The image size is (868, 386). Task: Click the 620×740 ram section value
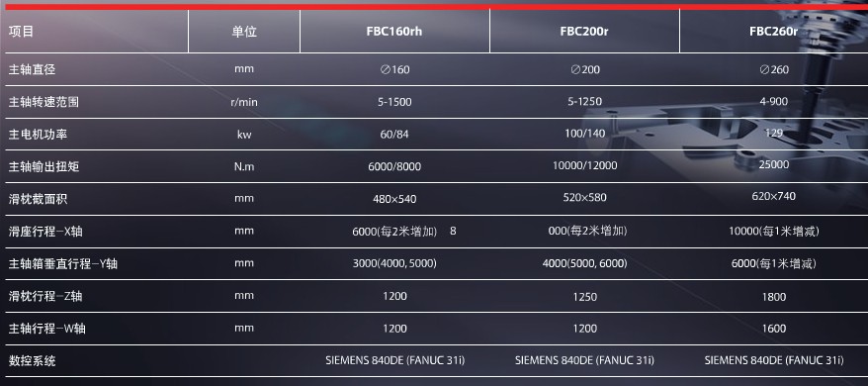click(773, 196)
